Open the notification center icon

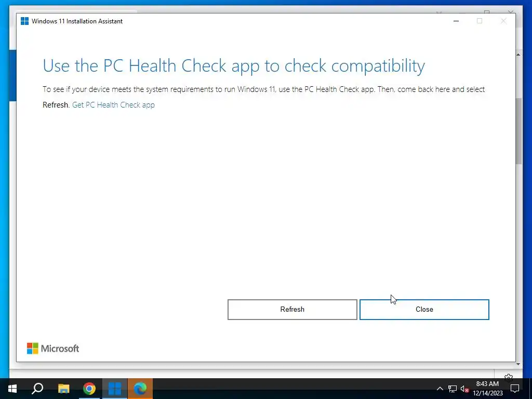pyautogui.click(x=515, y=389)
